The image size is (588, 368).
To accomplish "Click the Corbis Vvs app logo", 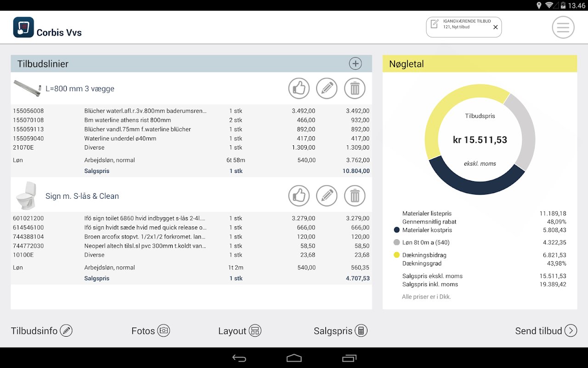I will point(23,27).
